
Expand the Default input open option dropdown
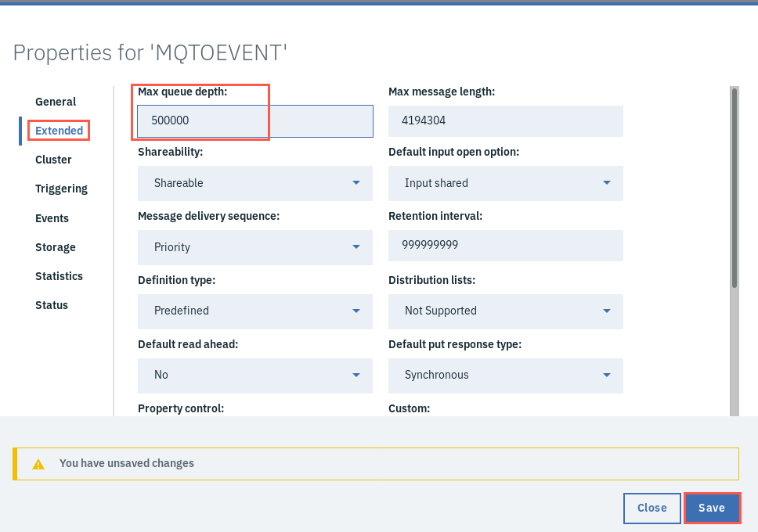pyautogui.click(x=506, y=183)
